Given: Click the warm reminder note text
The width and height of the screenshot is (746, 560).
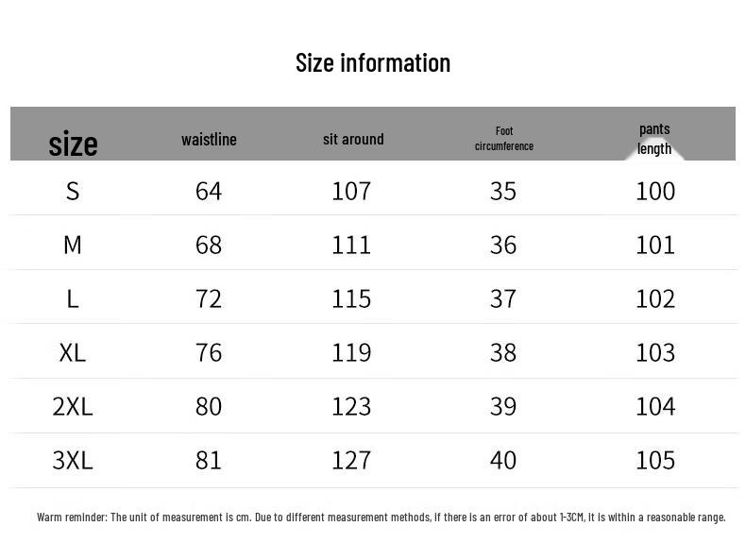Looking at the screenshot, I should 381,518.
